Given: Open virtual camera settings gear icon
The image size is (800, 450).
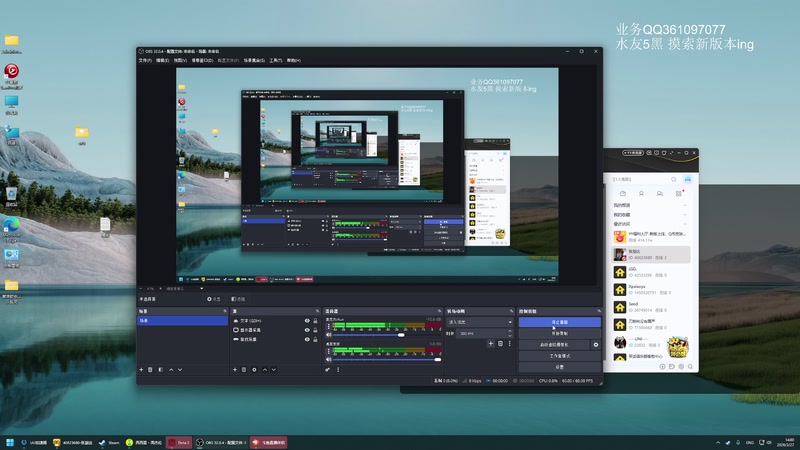Looking at the screenshot, I should coord(595,345).
